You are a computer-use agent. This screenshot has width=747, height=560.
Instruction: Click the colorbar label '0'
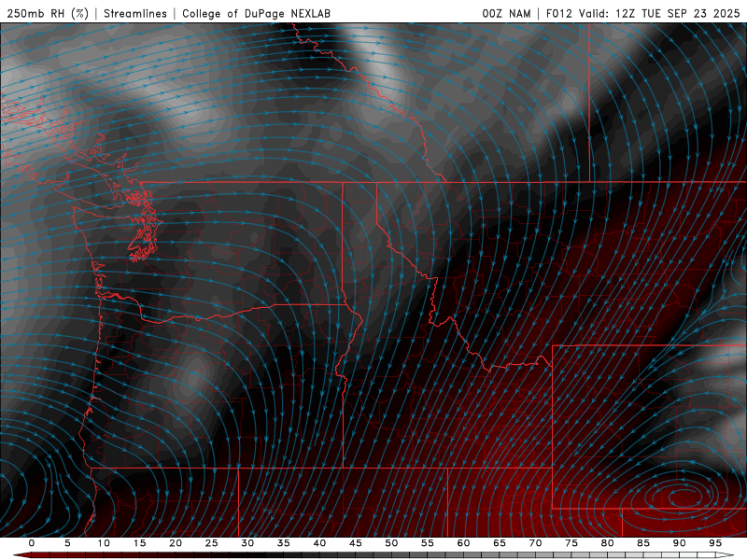32,543
